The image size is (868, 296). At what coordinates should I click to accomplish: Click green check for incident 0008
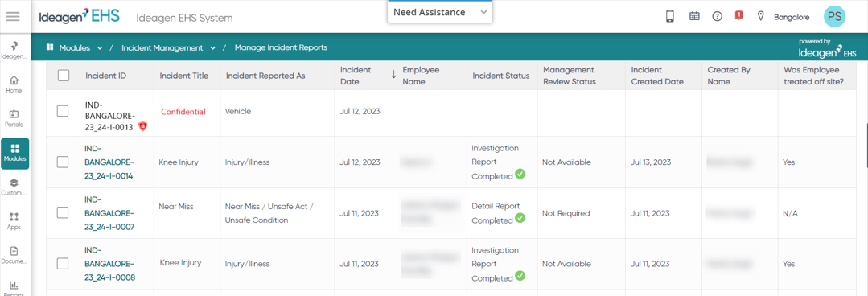click(x=520, y=276)
